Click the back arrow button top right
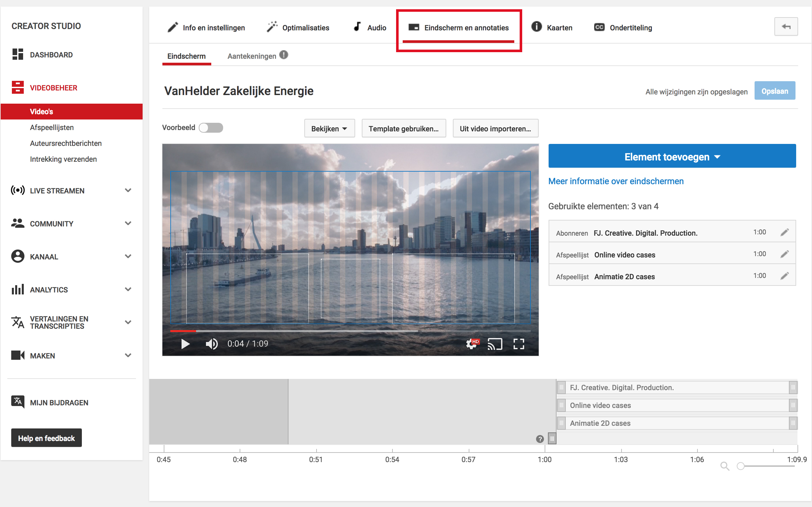 (786, 26)
